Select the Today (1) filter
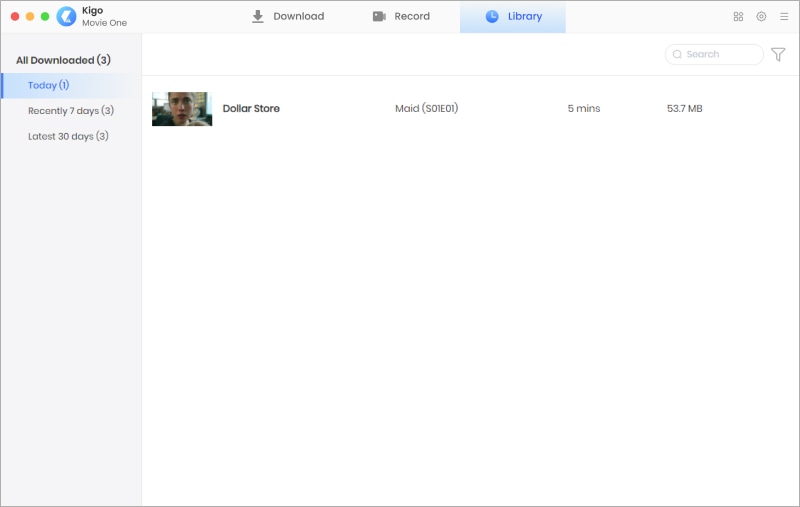 (x=71, y=85)
